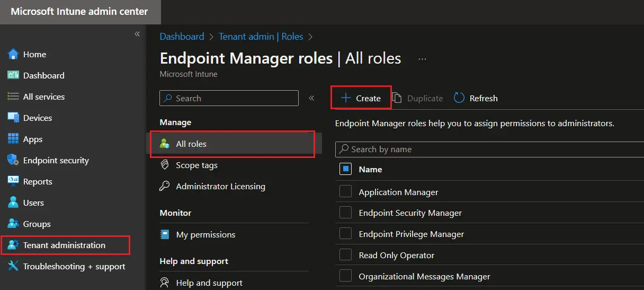Select All roles in Manage menu
The height and width of the screenshot is (290, 644).
tap(191, 144)
